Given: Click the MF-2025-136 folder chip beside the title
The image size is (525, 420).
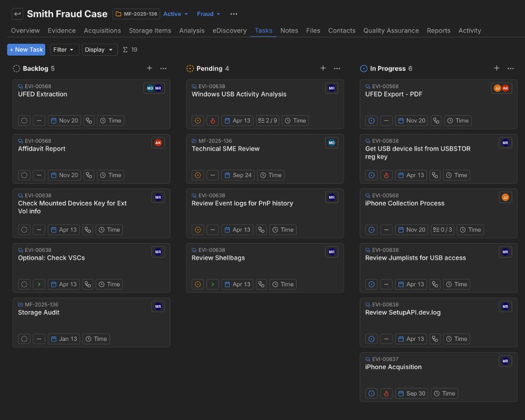Looking at the screenshot, I should [136, 14].
